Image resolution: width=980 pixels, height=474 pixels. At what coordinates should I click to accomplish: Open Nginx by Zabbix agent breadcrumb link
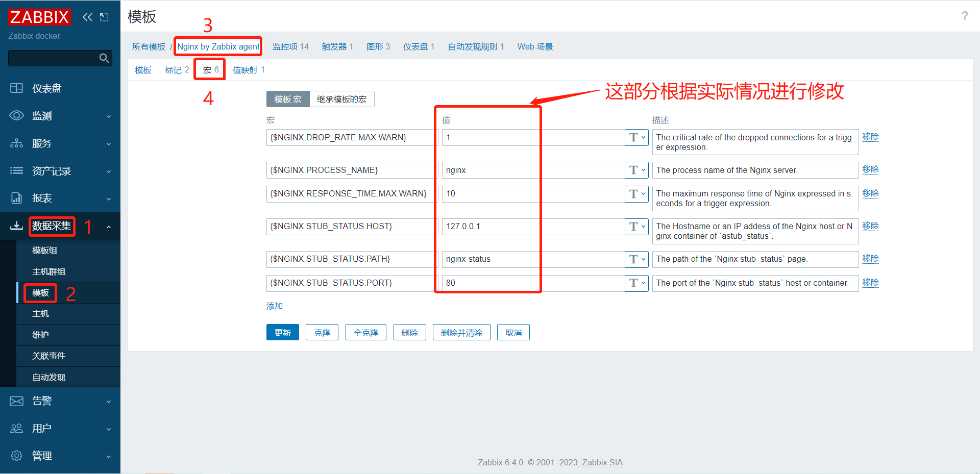pyautogui.click(x=218, y=46)
